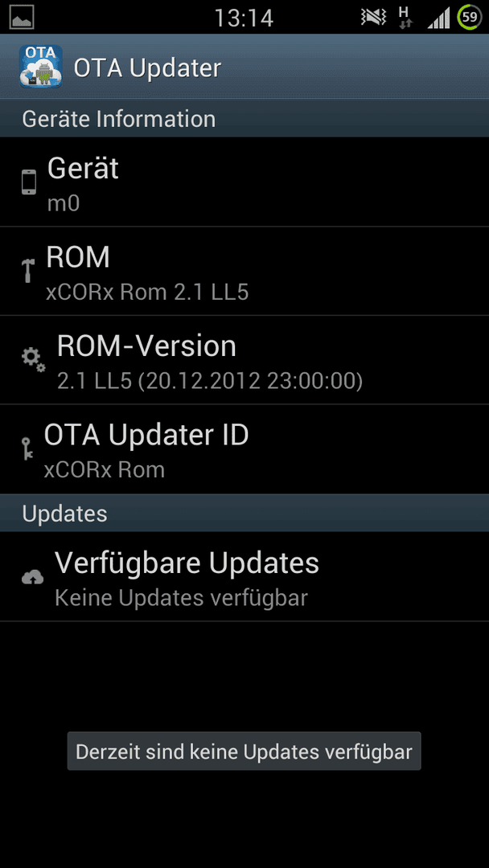Tap the hammer icon beside ROM

pos(27,271)
